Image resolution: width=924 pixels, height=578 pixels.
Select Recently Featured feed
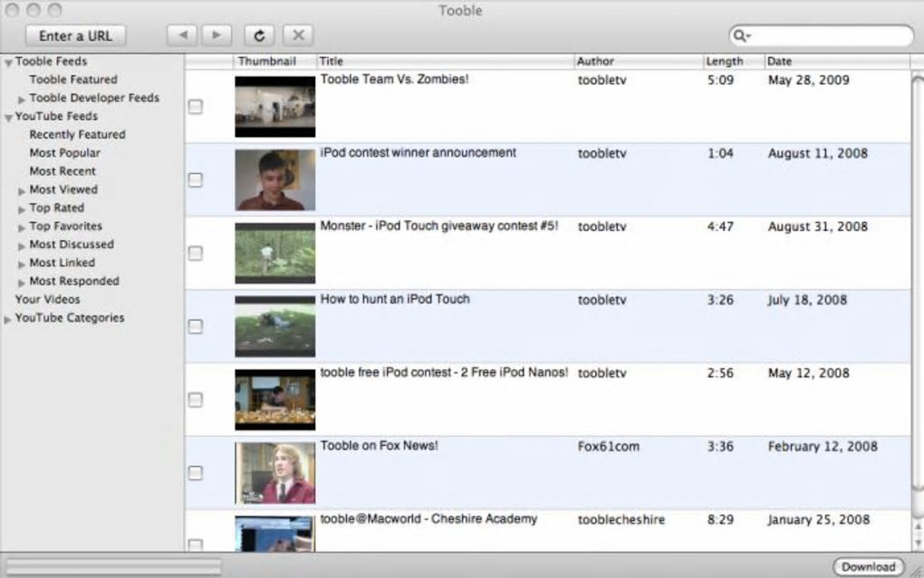point(77,134)
